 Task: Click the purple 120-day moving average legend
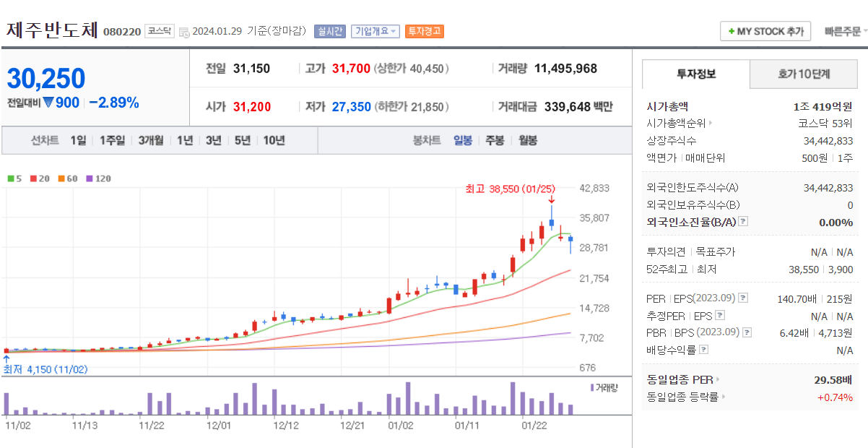tap(98, 178)
